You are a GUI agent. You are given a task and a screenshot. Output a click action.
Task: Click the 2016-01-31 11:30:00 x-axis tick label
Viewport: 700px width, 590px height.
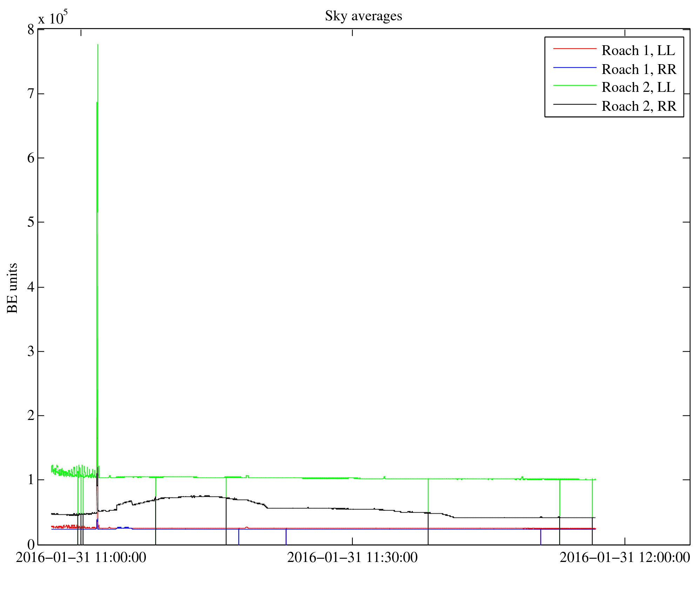coord(352,557)
